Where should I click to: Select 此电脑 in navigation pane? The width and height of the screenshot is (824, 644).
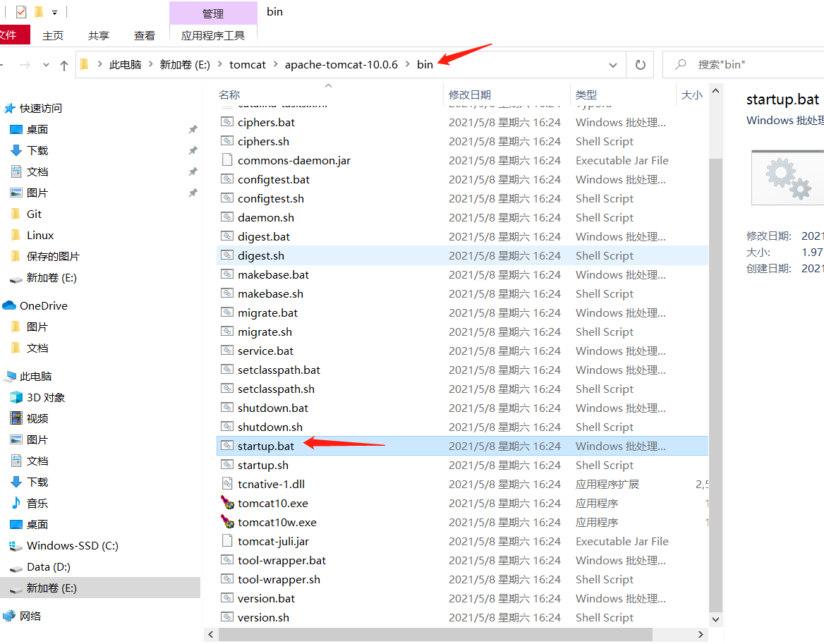36,376
